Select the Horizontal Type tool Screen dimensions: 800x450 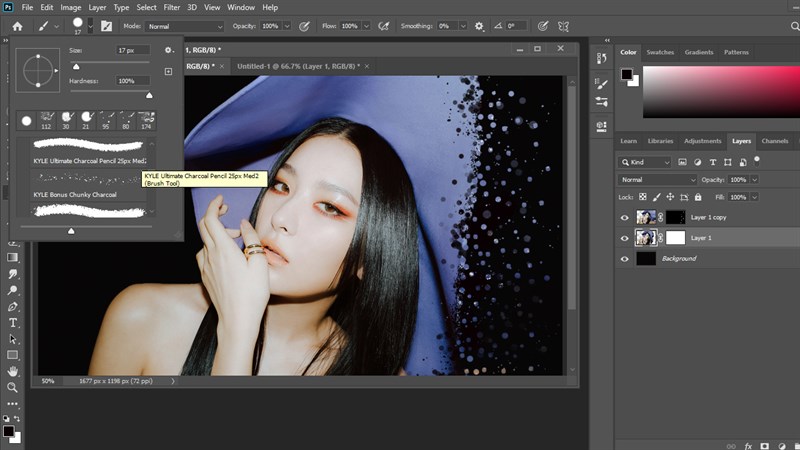click(x=13, y=323)
